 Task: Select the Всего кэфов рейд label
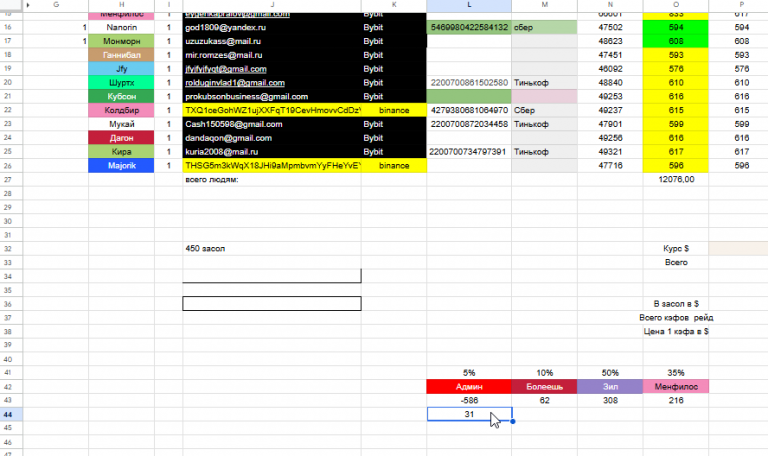[676, 317]
